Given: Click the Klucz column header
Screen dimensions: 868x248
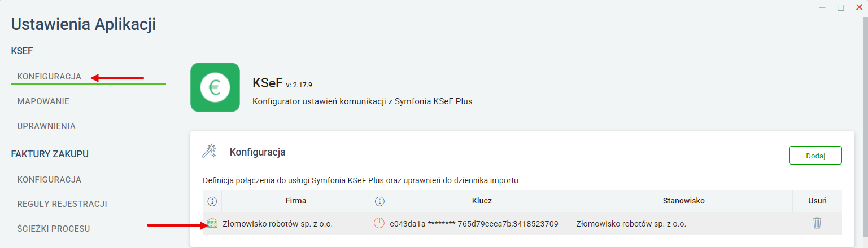Looking at the screenshot, I should (482, 201).
